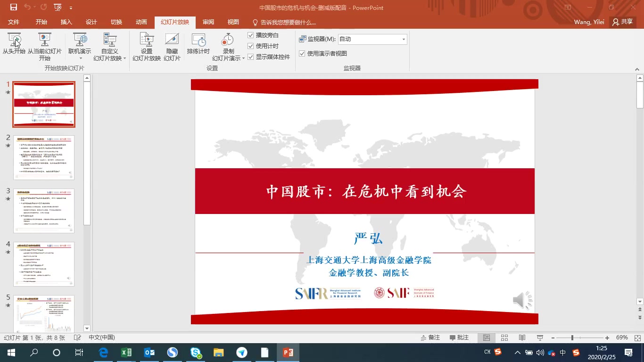This screenshot has height=362, width=644.
Task: Select slide 2 thumbnail
Action: pyautogui.click(x=44, y=157)
